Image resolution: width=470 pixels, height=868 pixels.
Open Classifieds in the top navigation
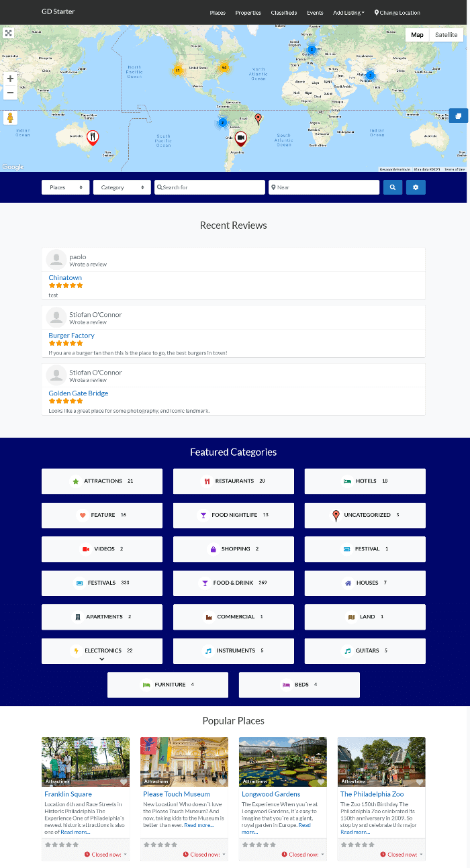click(284, 13)
